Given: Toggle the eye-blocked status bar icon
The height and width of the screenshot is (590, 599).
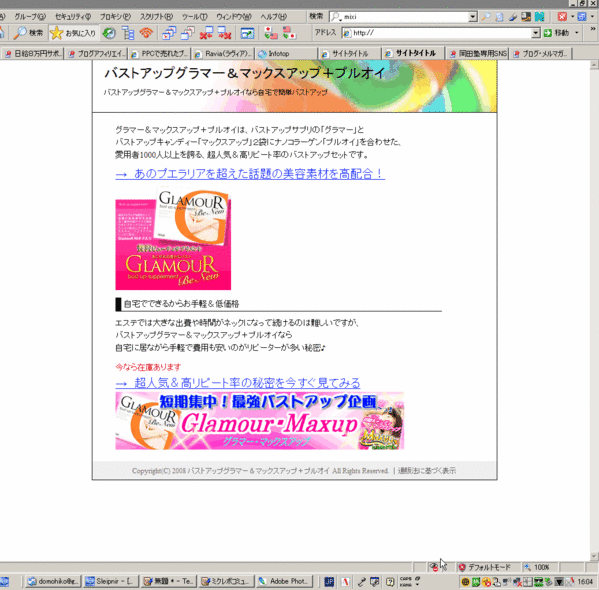Looking at the screenshot, I should click(434, 567).
